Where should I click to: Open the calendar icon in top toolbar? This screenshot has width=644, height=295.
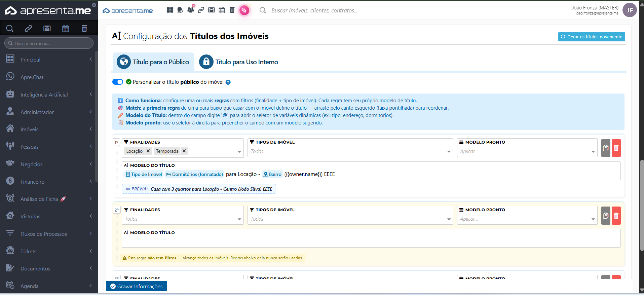click(222, 10)
